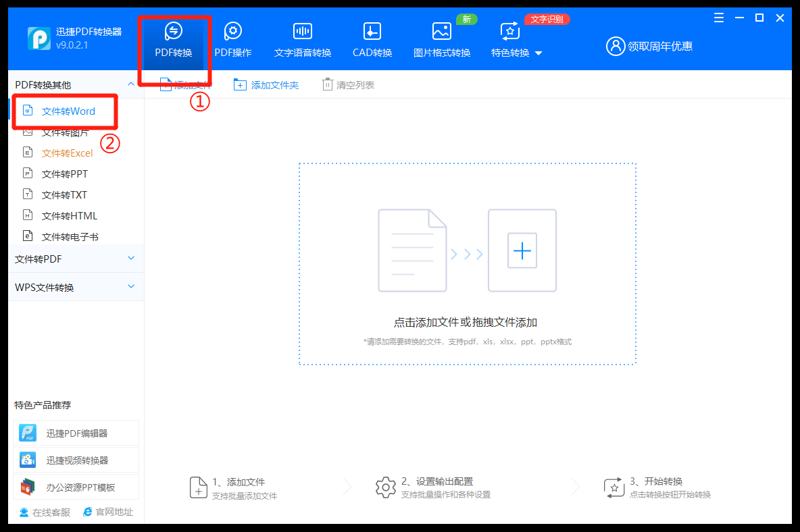The height and width of the screenshot is (532, 800).
Task: Select the CAD转换 tab
Action: [x=372, y=41]
